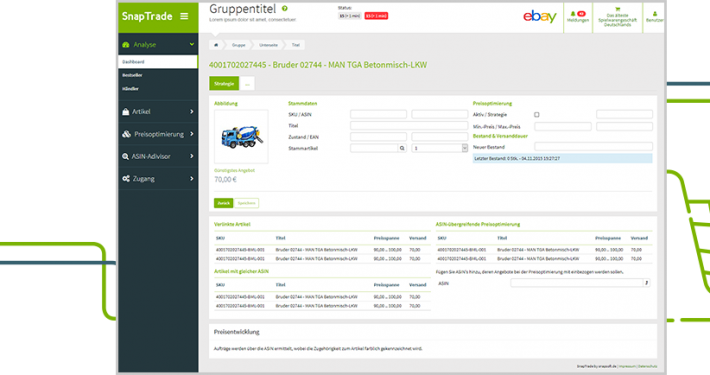Image resolution: width=710 pixels, height=375 pixels.
Task: Click Preisspanne header in Artikel mit gleicher ASIN
Action: [386, 285]
